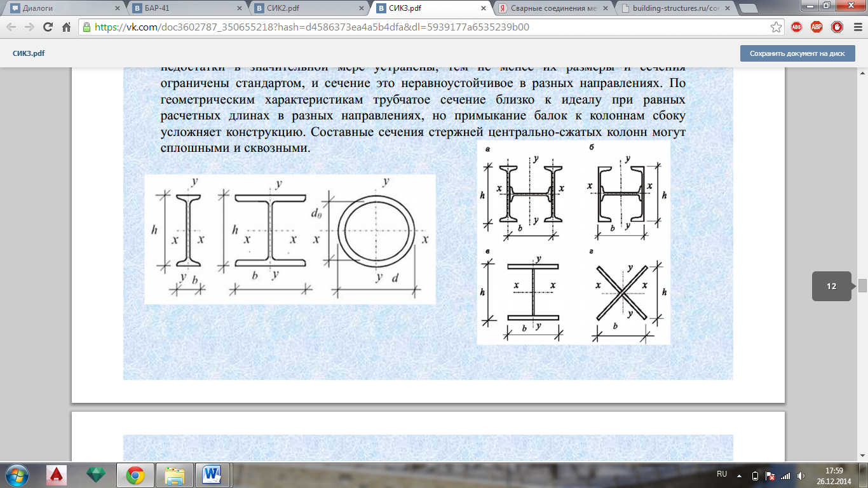Reload the current page

click(x=48, y=27)
